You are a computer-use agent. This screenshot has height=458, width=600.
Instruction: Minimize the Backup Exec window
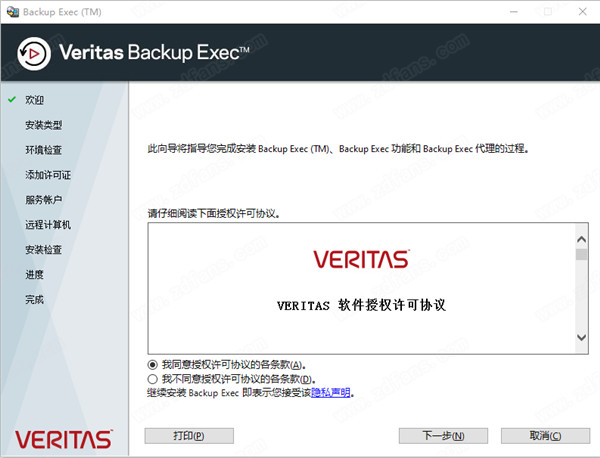pos(514,12)
